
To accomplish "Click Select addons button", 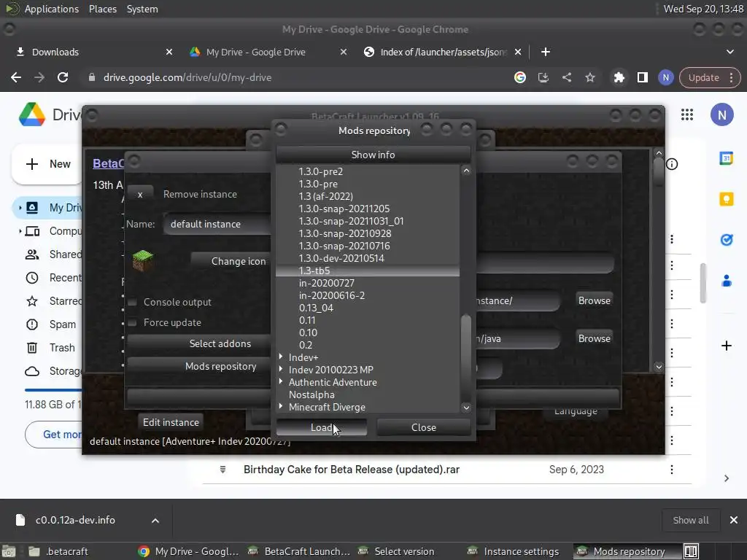I will [199, 343].
